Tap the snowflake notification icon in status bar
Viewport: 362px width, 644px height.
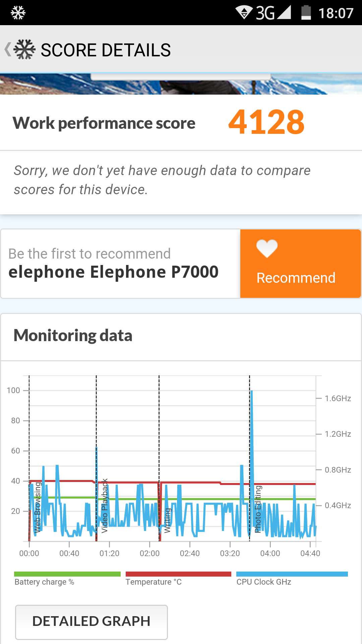pyautogui.click(x=18, y=13)
